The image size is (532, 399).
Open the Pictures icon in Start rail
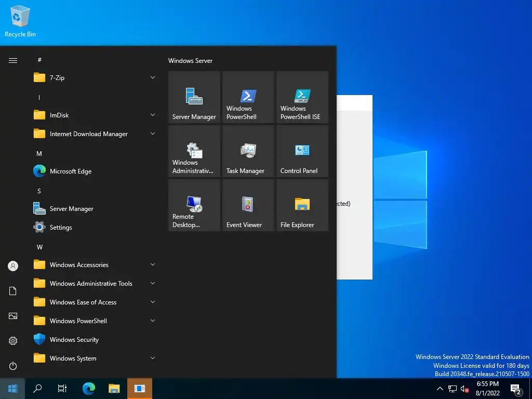pos(13,316)
